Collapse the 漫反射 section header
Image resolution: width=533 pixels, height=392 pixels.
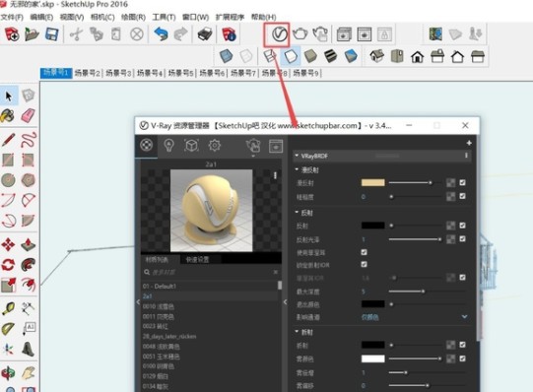pyautogui.click(x=297, y=169)
